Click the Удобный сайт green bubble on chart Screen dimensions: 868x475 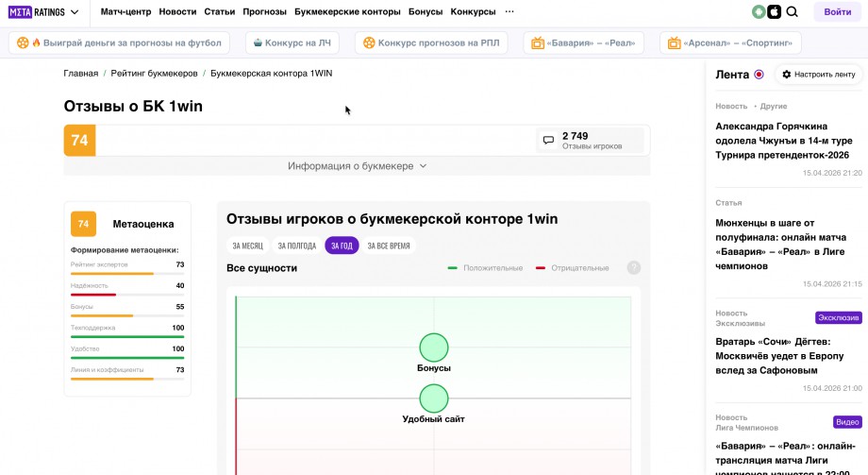point(434,399)
